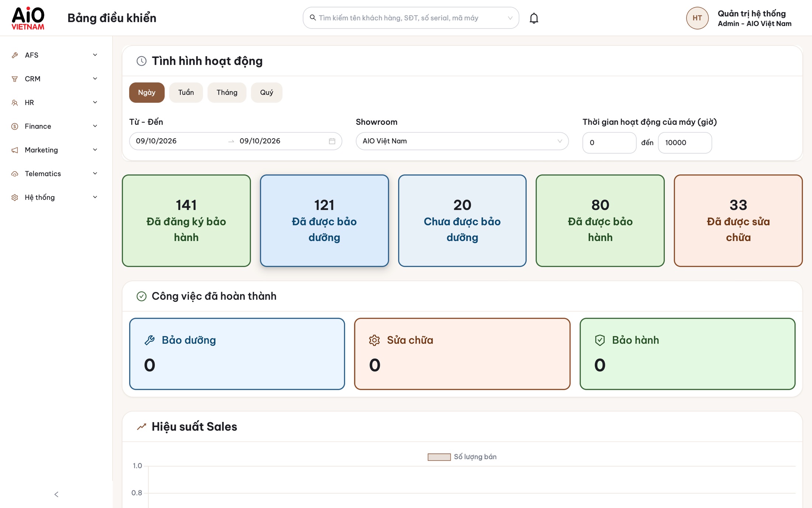Click the Finance dollar icon in sidebar

[x=15, y=126]
